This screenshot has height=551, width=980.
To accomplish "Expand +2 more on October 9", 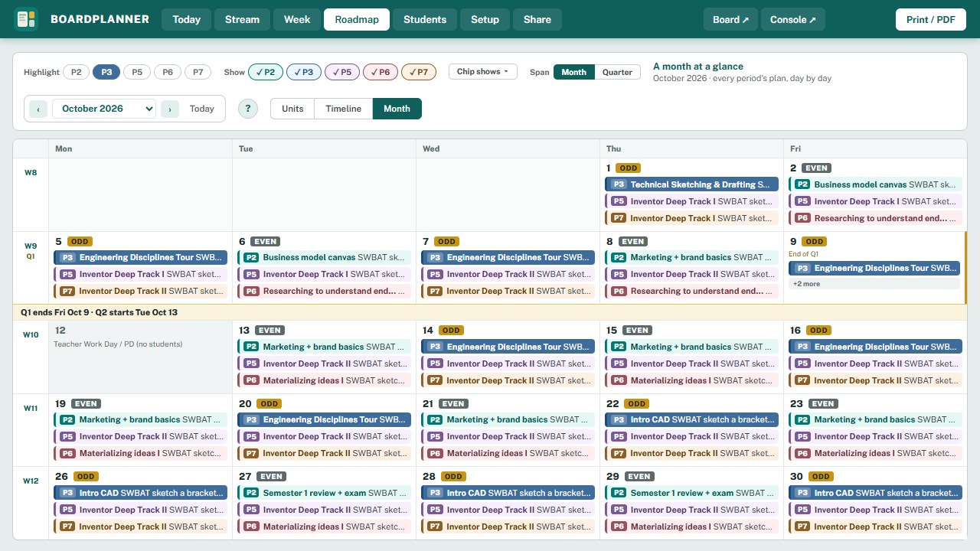I will click(874, 284).
